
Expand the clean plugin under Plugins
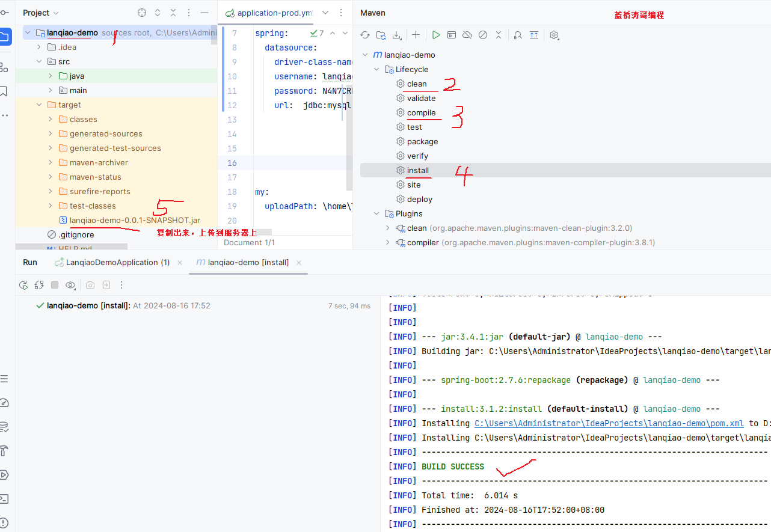click(x=388, y=228)
